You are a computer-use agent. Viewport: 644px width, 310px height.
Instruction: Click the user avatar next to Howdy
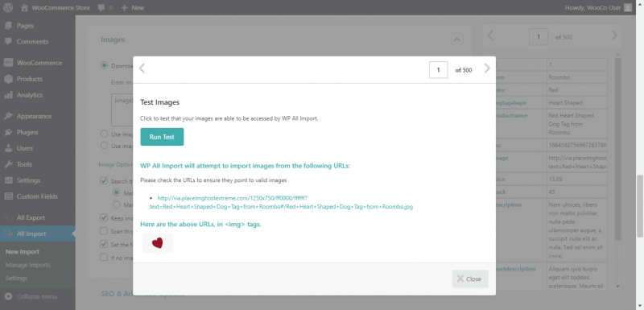click(628, 7)
